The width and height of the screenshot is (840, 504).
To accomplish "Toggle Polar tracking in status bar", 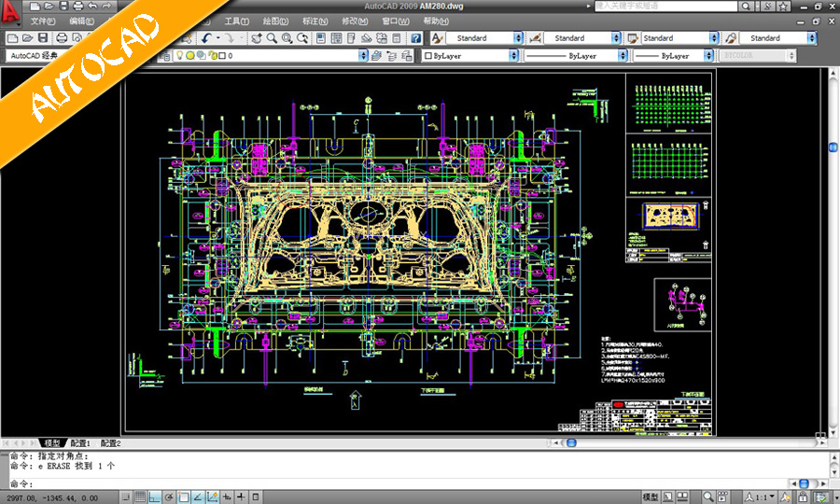I will [169, 497].
